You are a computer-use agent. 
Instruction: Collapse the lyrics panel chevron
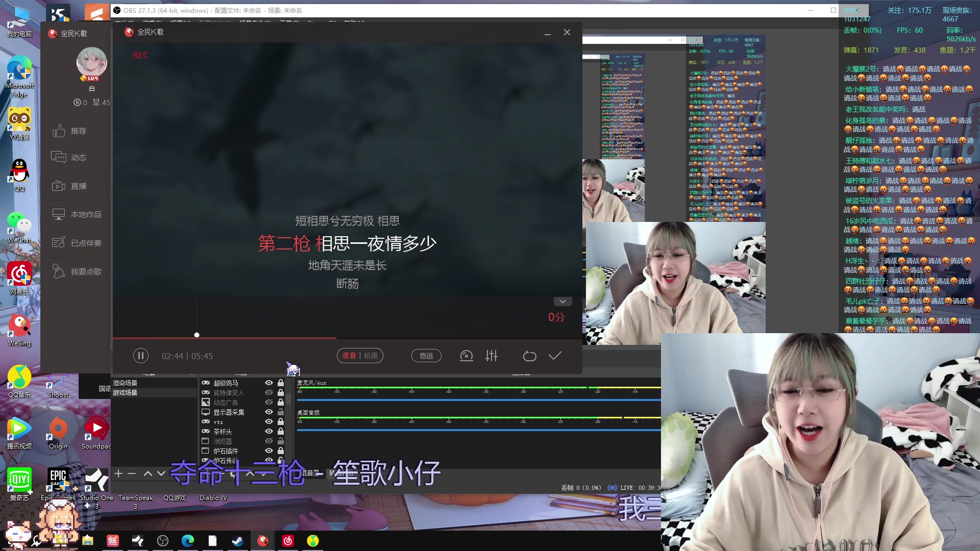coord(562,302)
